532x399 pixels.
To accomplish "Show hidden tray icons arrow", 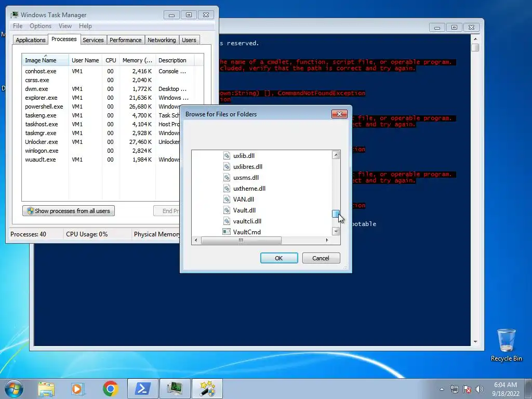I will pyautogui.click(x=442, y=389).
